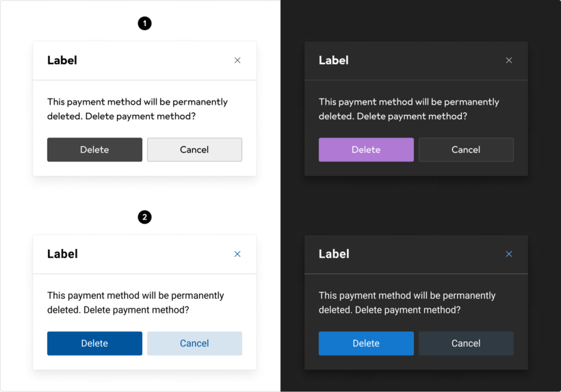Click Label heading in top dark dialog
This screenshot has width=561, height=392.
(x=334, y=60)
